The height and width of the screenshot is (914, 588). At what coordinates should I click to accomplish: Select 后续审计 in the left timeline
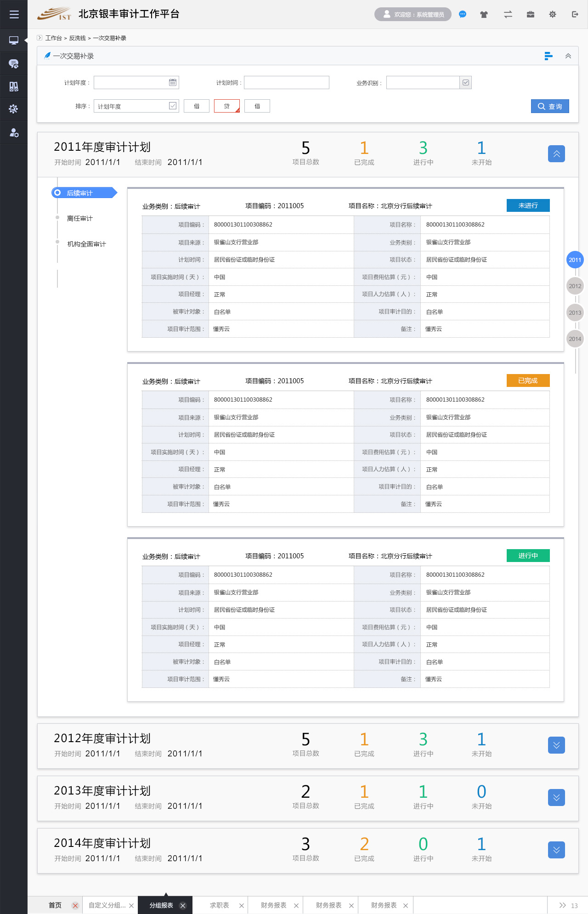80,193
